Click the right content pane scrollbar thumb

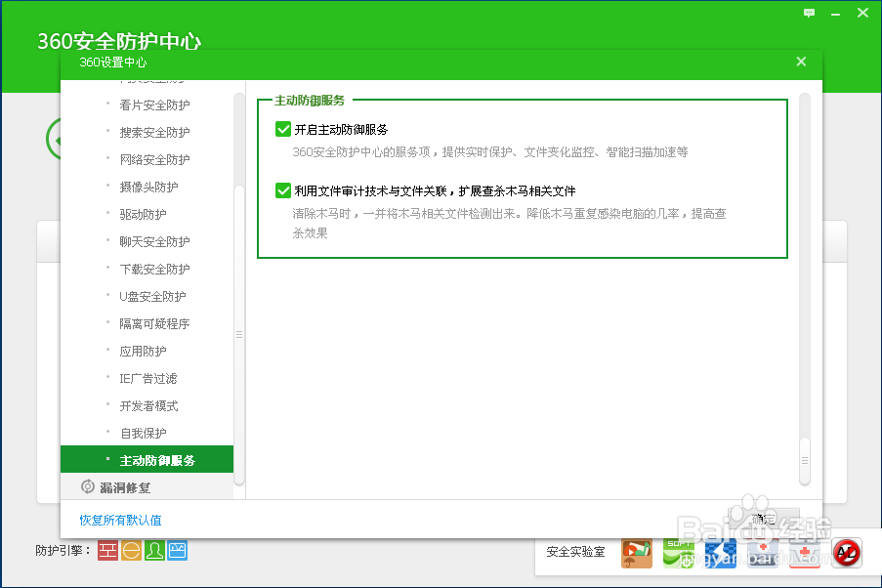pos(805,460)
